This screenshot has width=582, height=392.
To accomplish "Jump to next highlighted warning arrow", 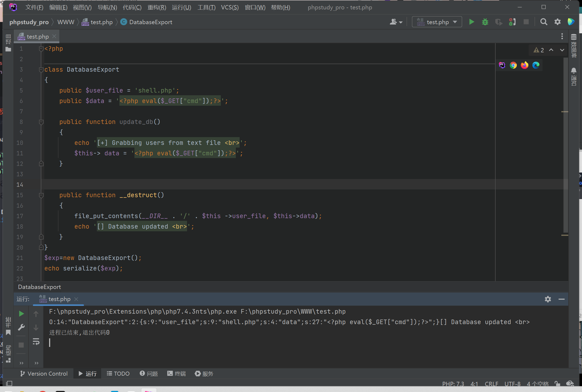I will point(562,50).
